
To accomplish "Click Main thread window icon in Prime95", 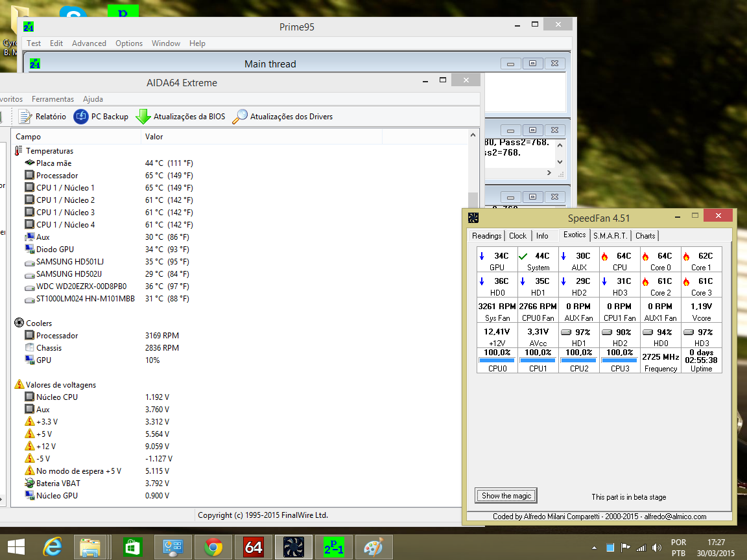I will click(35, 64).
